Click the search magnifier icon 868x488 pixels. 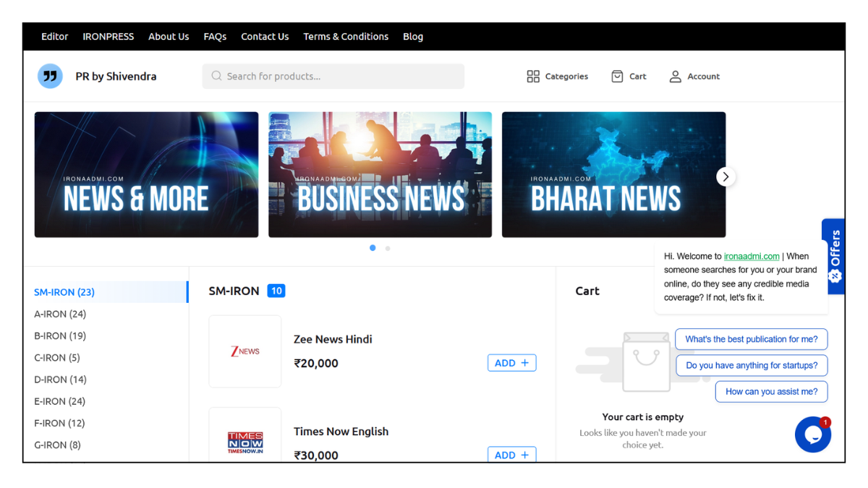(216, 76)
